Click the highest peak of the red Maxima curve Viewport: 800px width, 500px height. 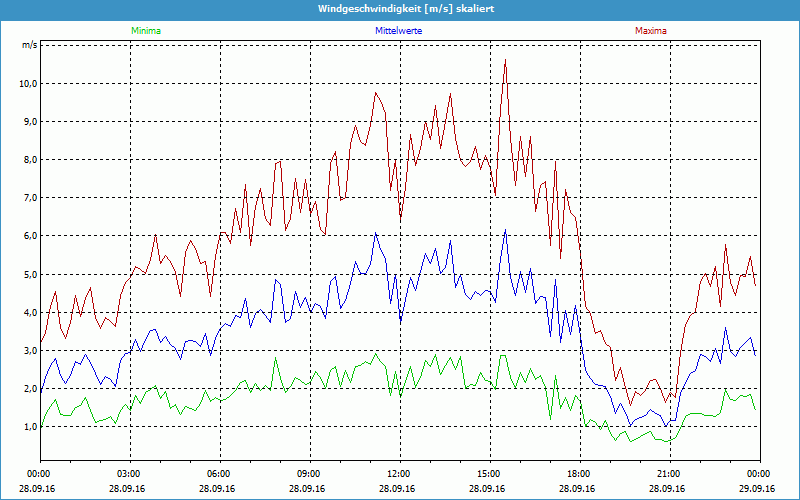coord(505,60)
